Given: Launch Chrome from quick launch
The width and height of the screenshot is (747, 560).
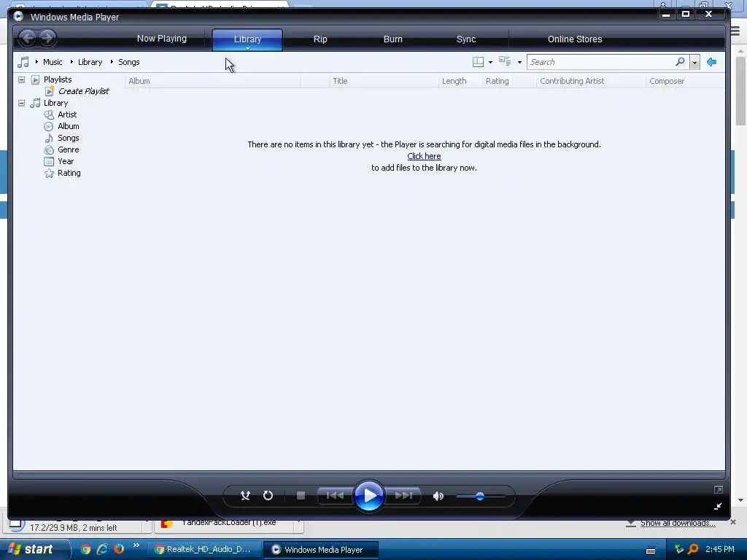Looking at the screenshot, I should [85, 549].
